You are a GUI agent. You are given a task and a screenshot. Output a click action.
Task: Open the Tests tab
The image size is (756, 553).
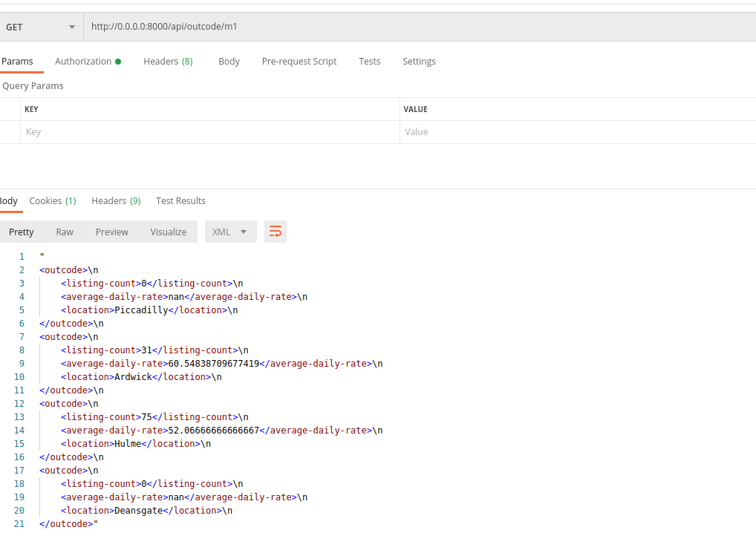pos(369,62)
